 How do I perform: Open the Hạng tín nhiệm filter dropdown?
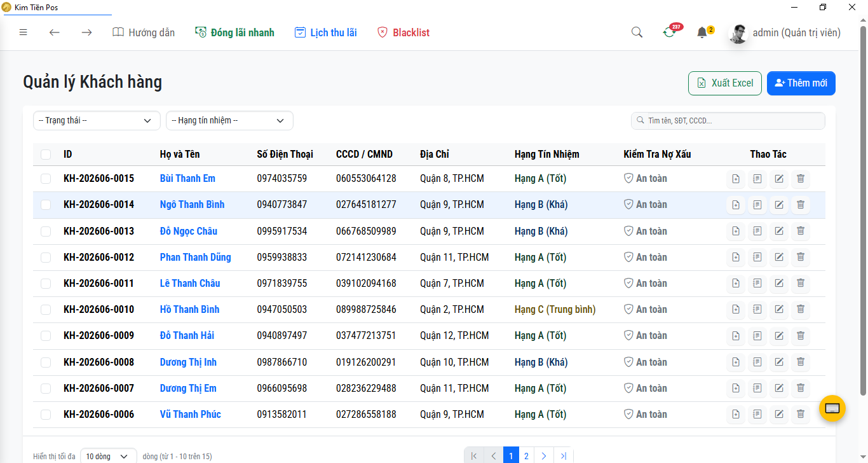(229, 120)
